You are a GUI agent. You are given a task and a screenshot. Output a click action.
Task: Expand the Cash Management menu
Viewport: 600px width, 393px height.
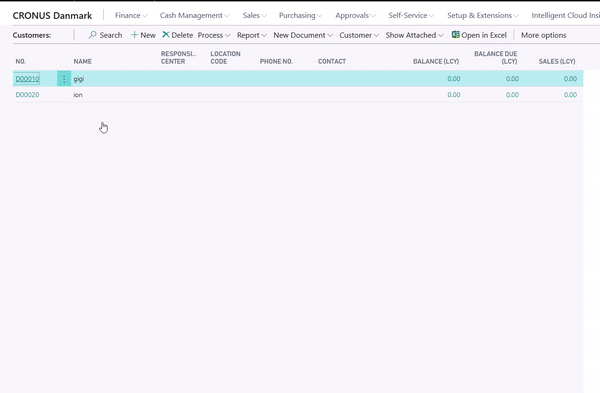click(194, 15)
